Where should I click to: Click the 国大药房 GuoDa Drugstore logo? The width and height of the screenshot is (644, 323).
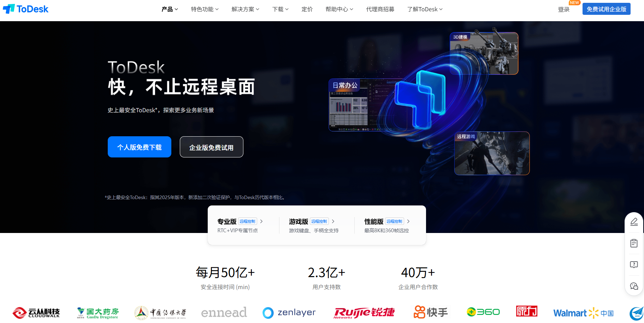click(98, 313)
